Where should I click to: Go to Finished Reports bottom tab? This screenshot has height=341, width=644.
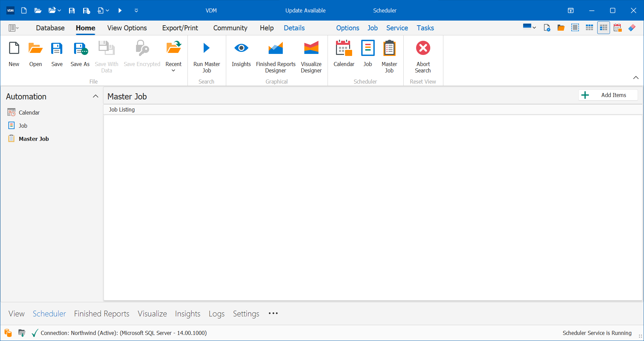click(x=102, y=314)
